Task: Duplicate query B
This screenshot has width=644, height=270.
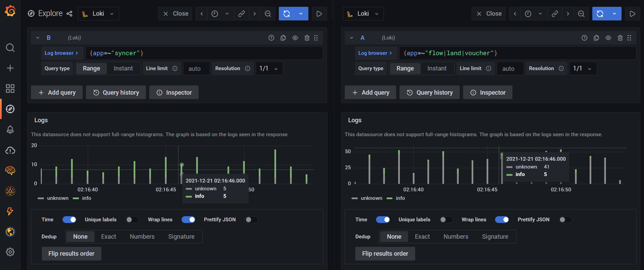Action: tap(283, 38)
